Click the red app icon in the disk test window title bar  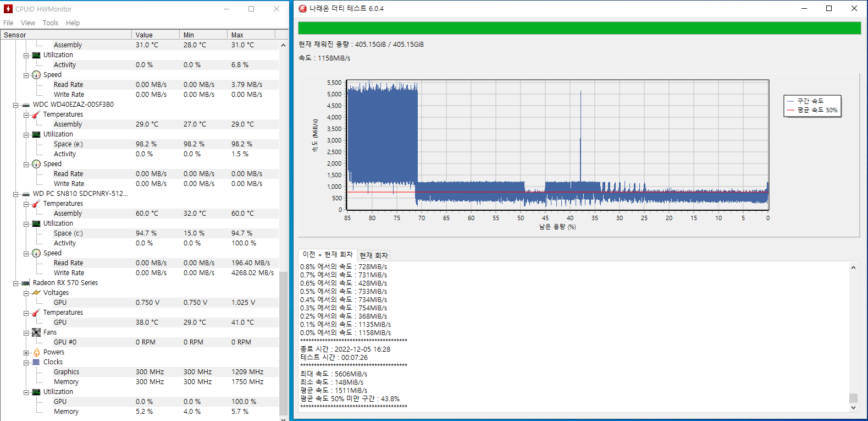[302, 8]
